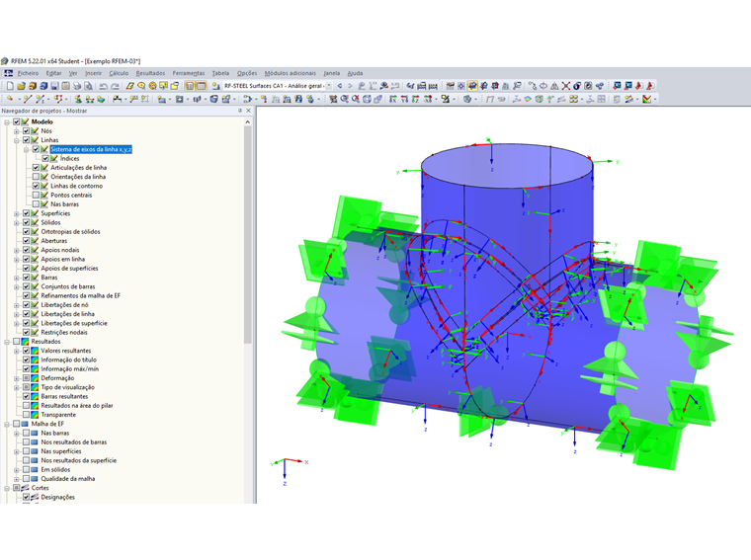Uncheck Linhas de contorno checkbox
Image resolution: width=751 pixels, height=560 pixels.
click(x=36, y=186)
